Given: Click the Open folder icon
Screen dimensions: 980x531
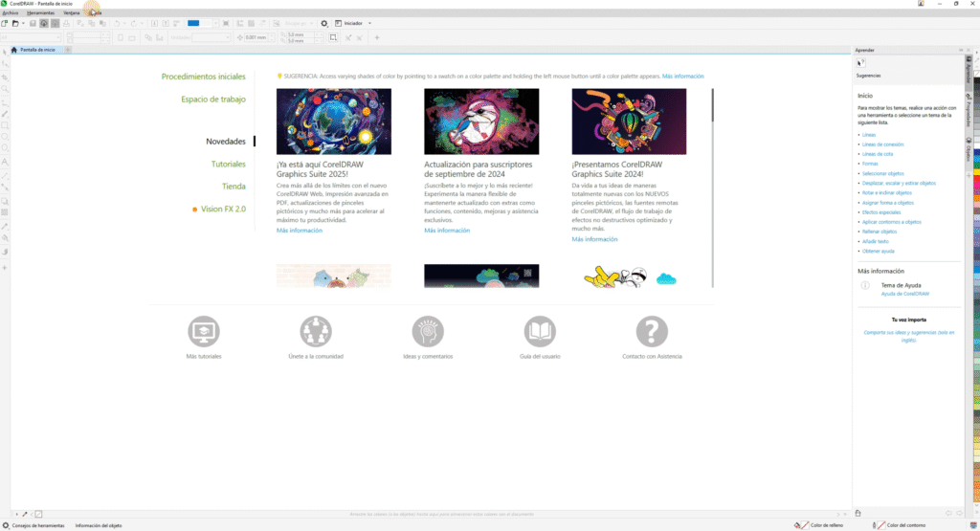Looking at the screenshot, I should point(15,23).
